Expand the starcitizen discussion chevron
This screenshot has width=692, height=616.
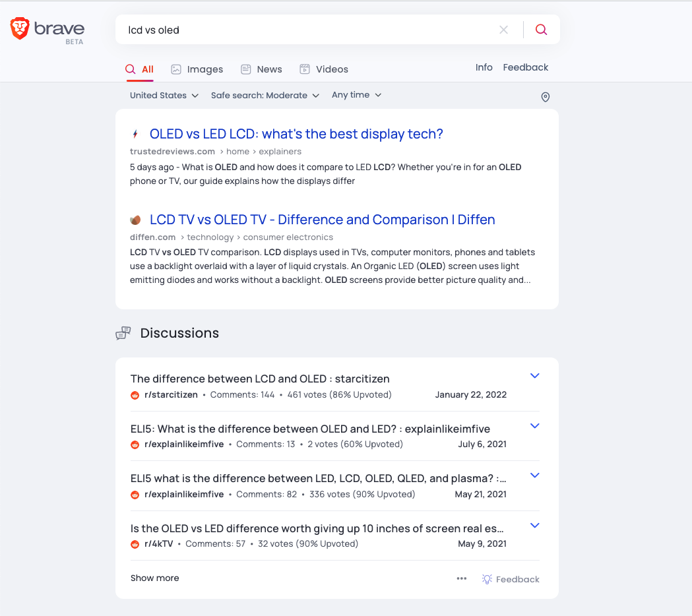pos(534,376)
